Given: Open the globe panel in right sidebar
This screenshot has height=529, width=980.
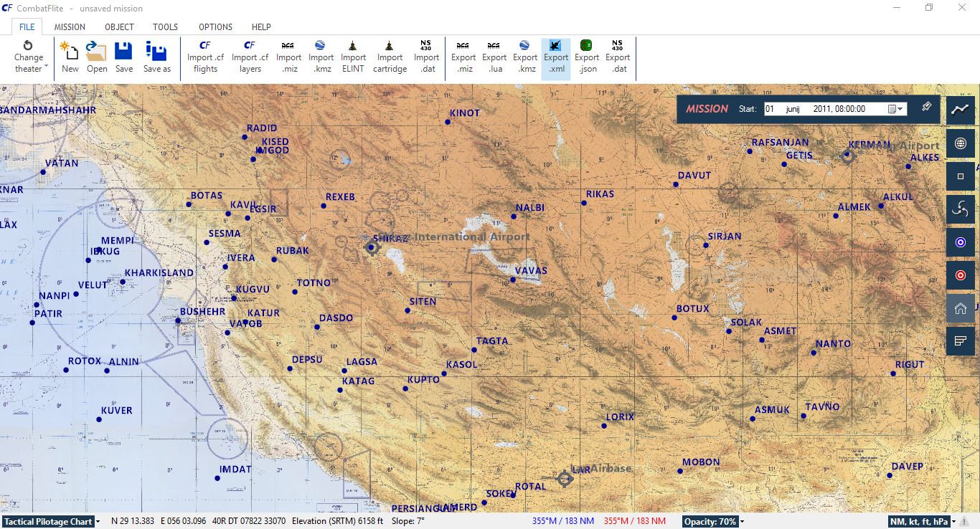Looking at the screenshot, I should click(960, 143).
